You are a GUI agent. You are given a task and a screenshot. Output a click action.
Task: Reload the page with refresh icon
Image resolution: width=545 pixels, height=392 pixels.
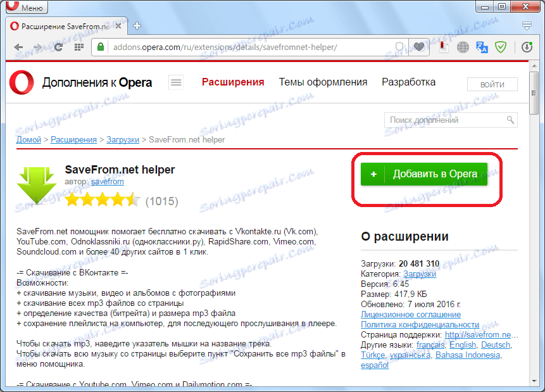click(58, 47)
